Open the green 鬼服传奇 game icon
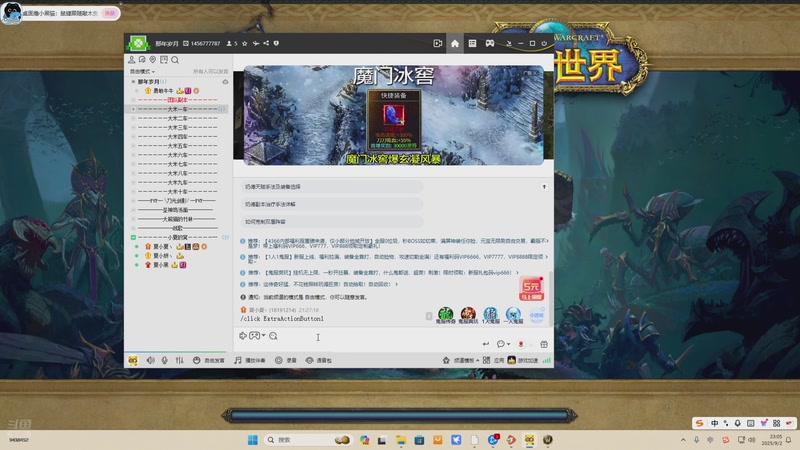Image resolution: width=800 pixels, height=450 pixels. 445,315
